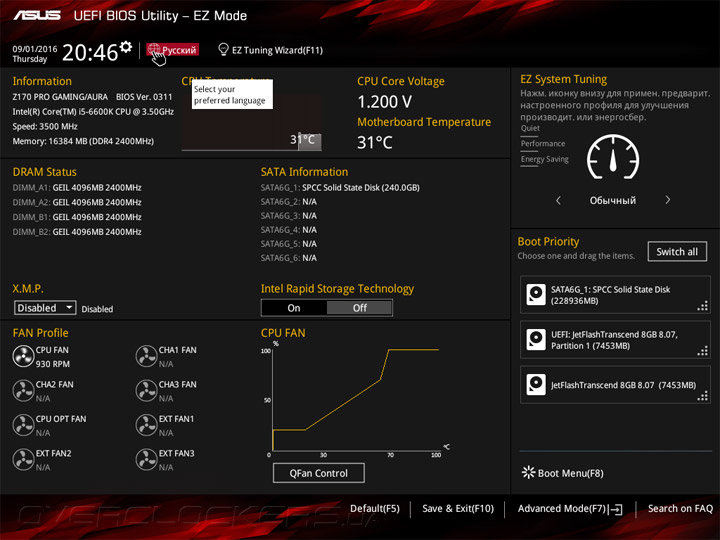Screen dimensions: 720x540
Task: Select UEFI JetFlashTranscend Partition 1 boot entry
Action: coord(615,340)
